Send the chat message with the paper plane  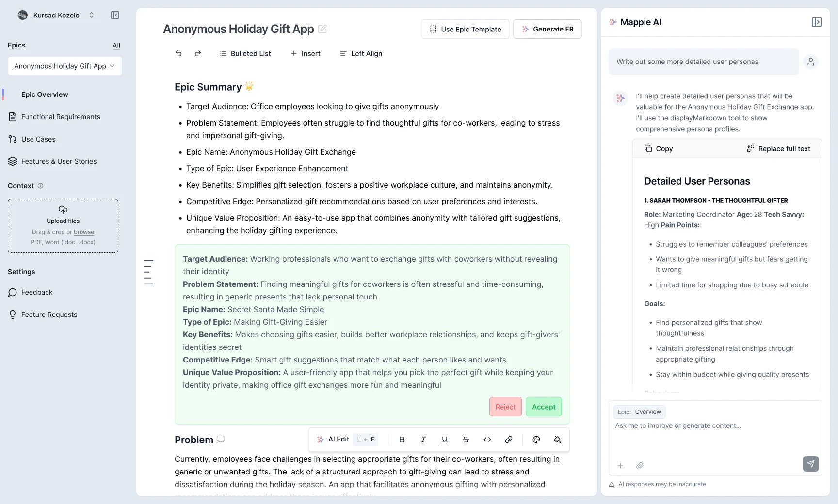tap(810, 464)
